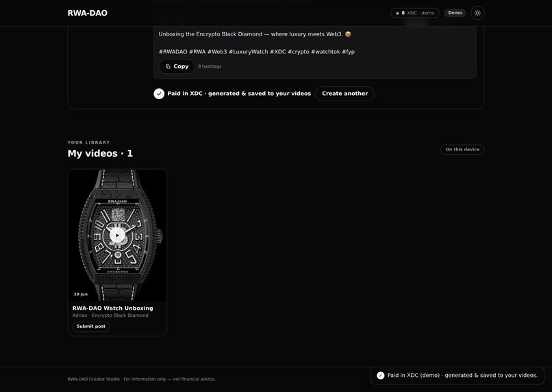This screenshot has height=392, width=552.
Task: Select the Demo badge
Action: click(x=455, y=13)
